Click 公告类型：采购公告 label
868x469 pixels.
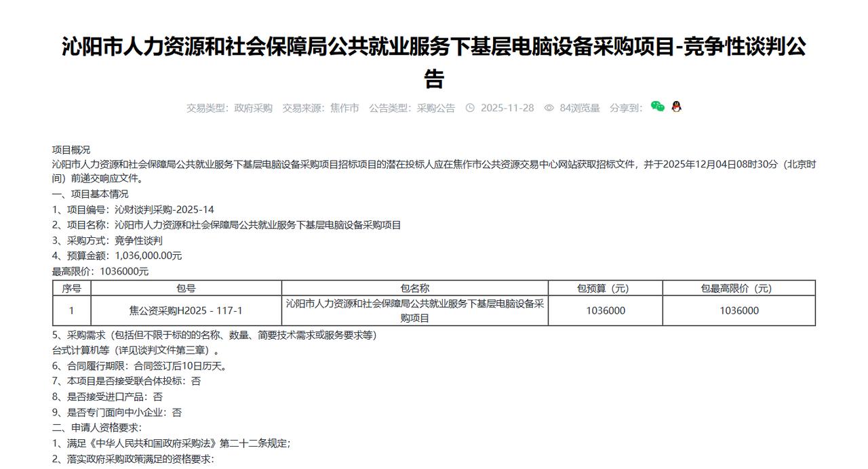412,108
